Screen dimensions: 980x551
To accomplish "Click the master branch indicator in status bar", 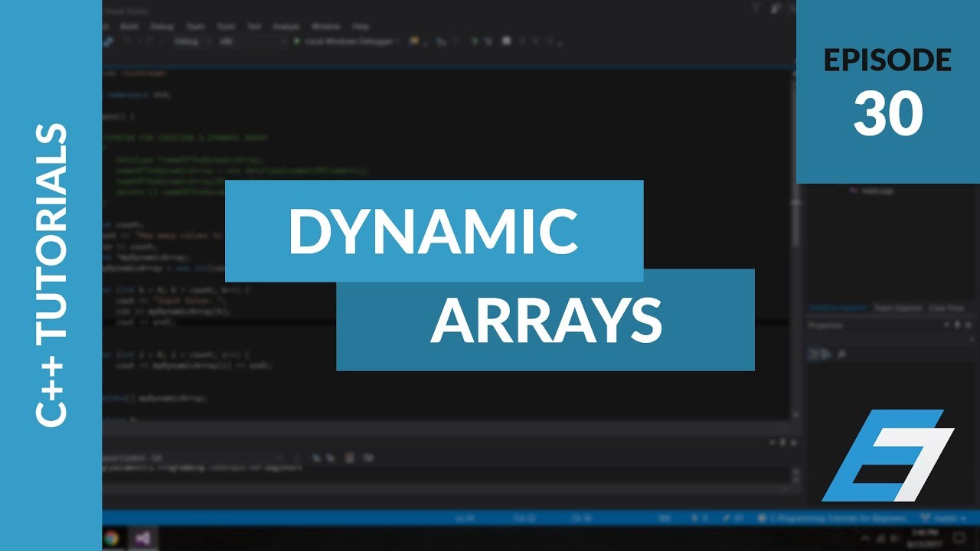I will pos(945,518).
